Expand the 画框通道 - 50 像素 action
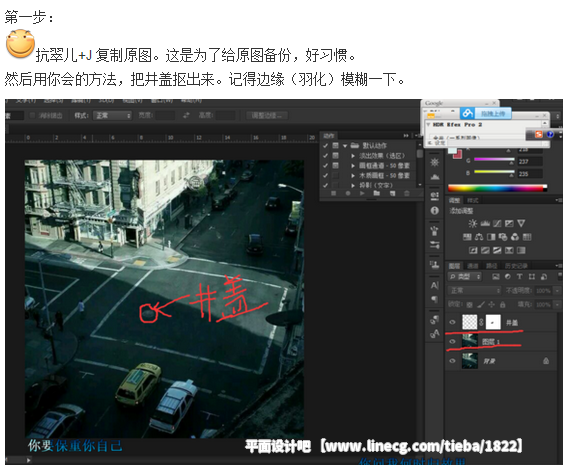Screen dimensions: 563x465 pos(353,166)
